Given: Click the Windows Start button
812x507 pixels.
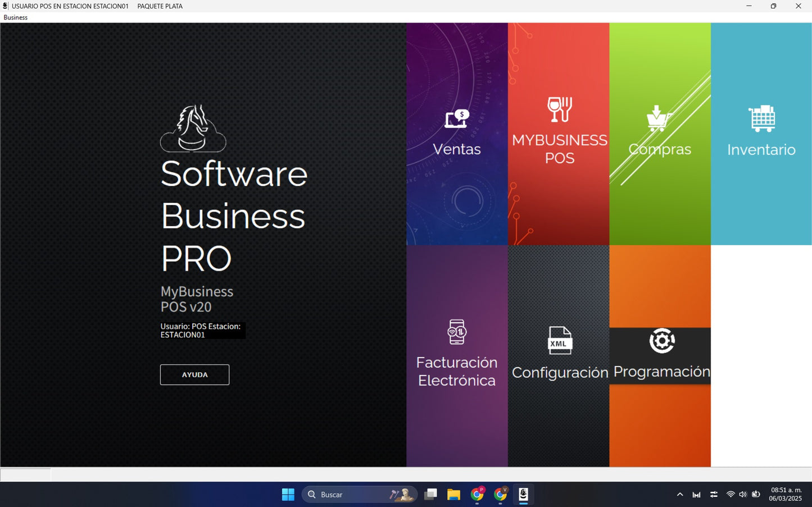Looking at the screenshot, I should click(288, 495).
